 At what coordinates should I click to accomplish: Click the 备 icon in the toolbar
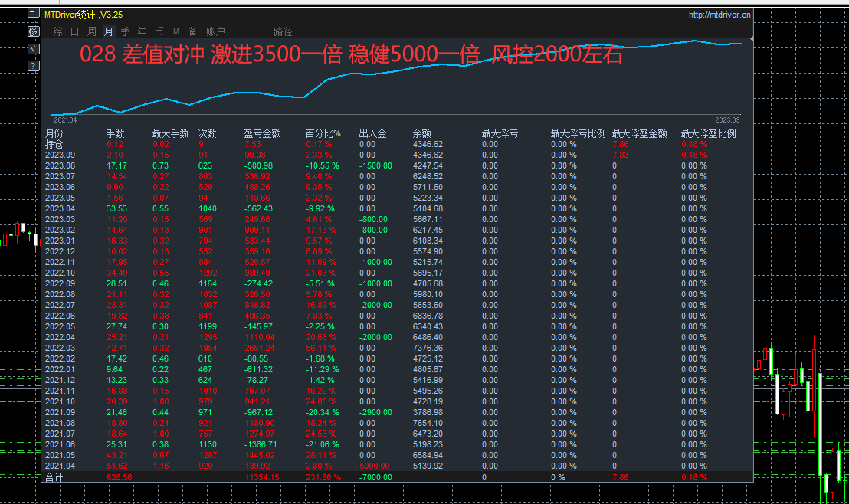(192, 31)
